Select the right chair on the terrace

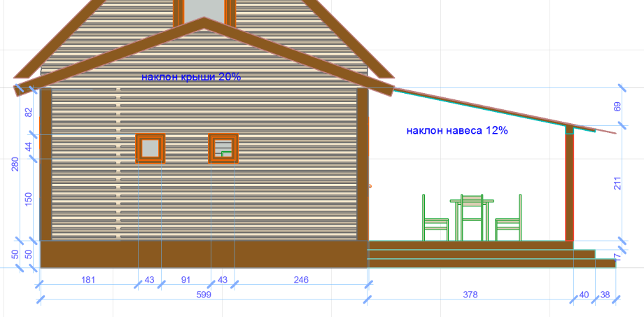pos(509,220)
